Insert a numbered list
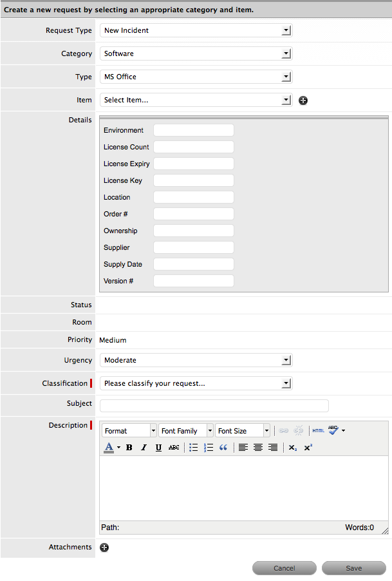The height and width of the screenshot is (581, 392). tap(209, 448)
